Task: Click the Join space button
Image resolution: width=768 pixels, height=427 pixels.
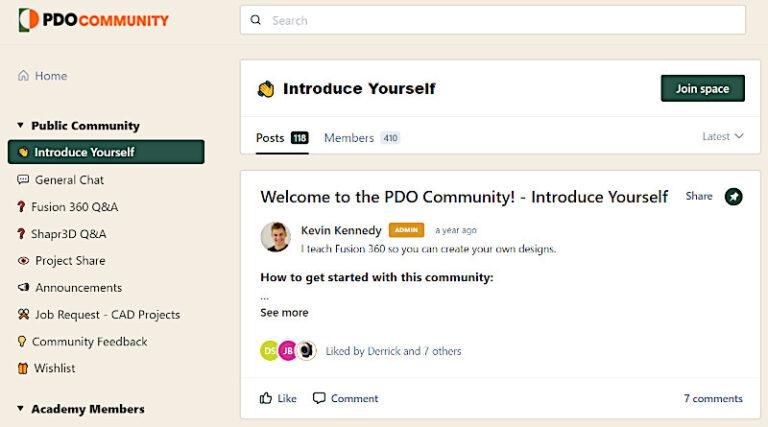Action: (x=702, y=88)
